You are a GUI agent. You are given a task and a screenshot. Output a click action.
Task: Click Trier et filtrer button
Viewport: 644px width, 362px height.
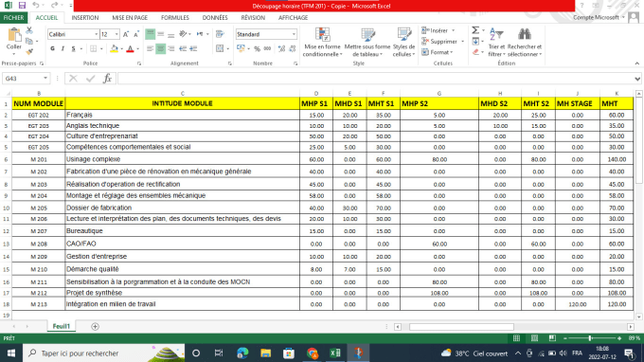pos(496,43)
